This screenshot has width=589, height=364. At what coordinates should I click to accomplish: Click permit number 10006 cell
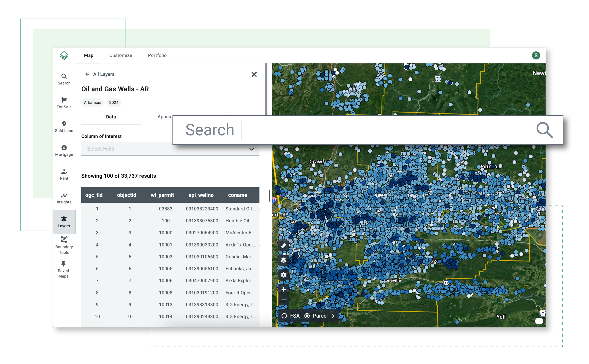point(166,281)
